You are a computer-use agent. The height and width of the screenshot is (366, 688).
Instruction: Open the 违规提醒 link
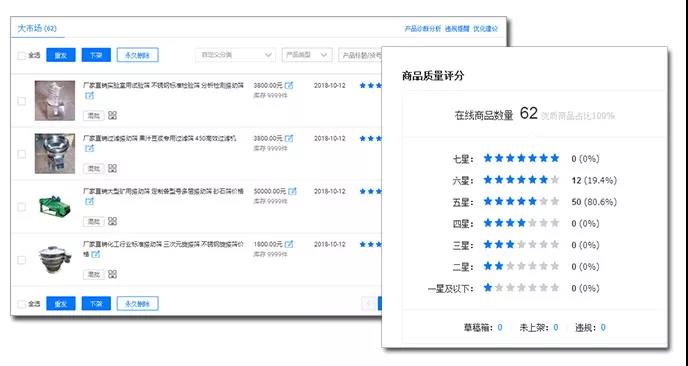(457, 29)
